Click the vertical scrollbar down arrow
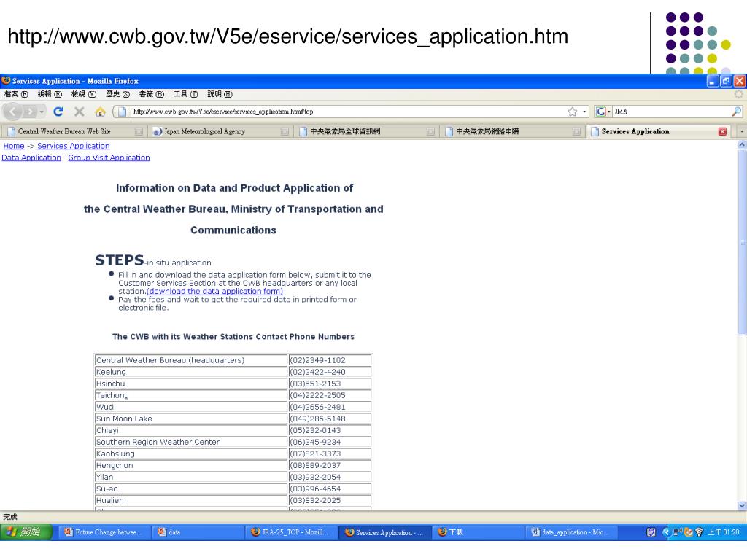Screen dimensions: 747x560 click(x=742, y=506)
